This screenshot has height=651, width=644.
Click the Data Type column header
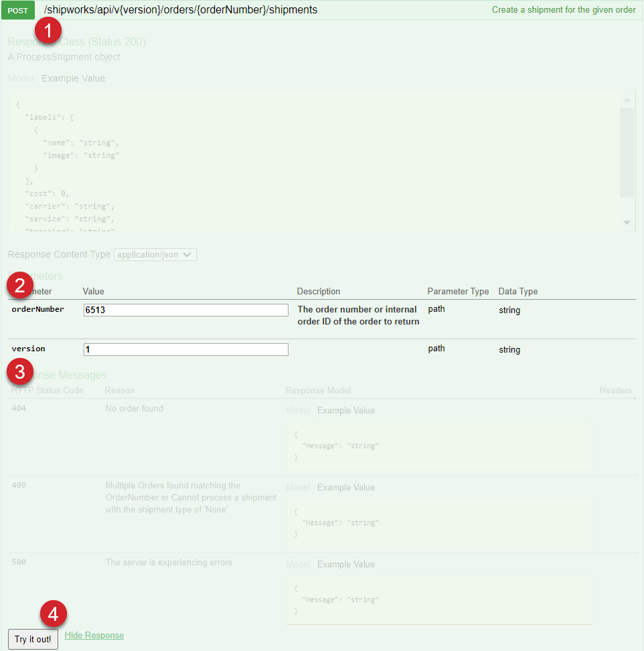[x=518, y=292]
